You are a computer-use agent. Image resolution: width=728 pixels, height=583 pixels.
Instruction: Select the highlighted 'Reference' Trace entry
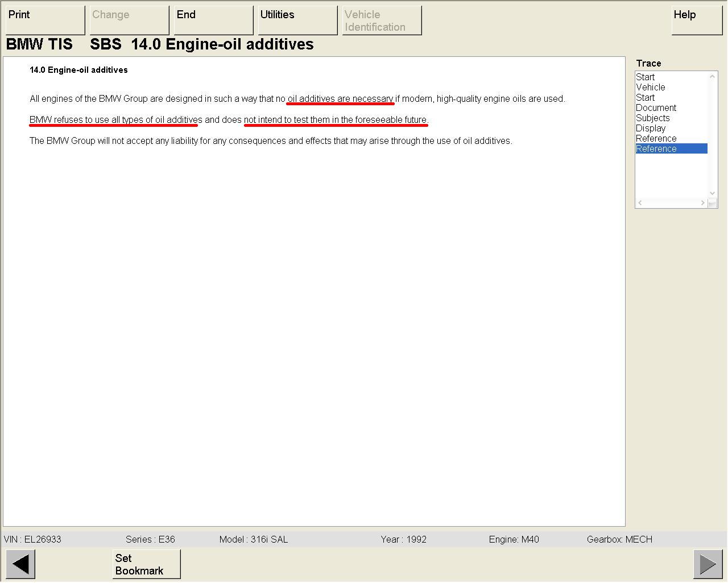tap(671, 148)
